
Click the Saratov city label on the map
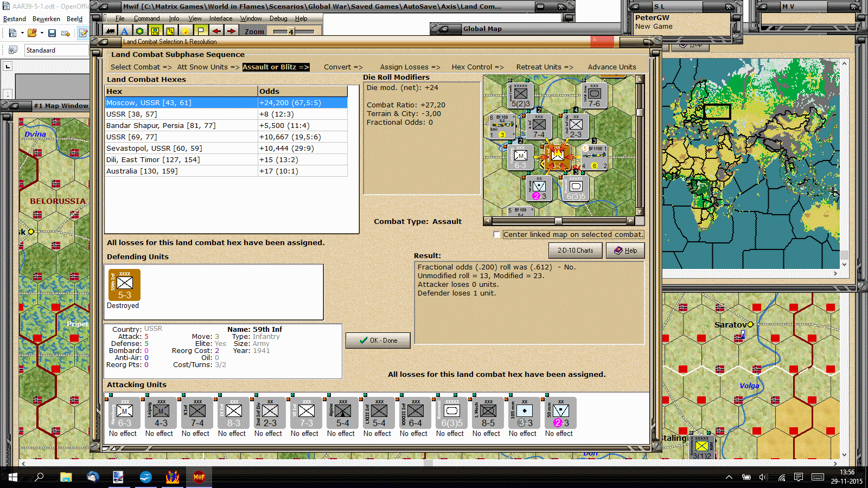730,325
